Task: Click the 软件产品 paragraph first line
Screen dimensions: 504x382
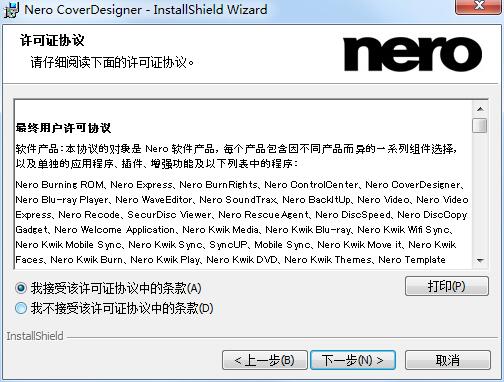Action: tap(236, 149)
